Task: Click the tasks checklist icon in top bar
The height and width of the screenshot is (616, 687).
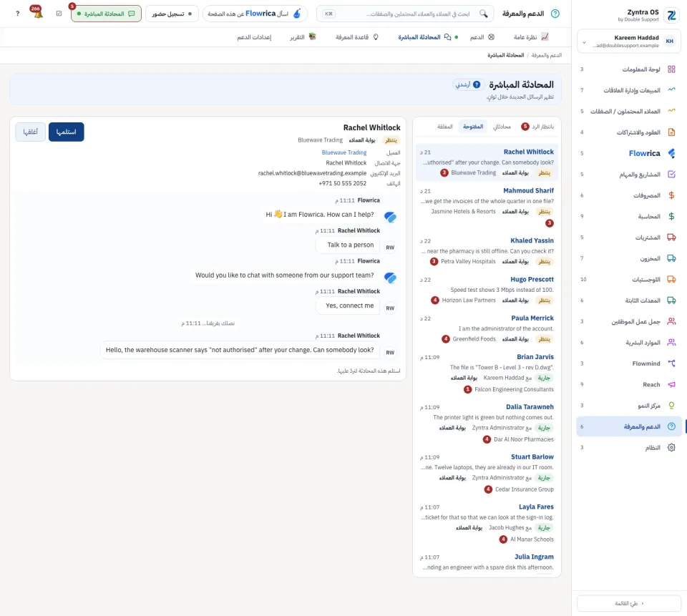Action: pyautogui.click(x=59, y=14)
